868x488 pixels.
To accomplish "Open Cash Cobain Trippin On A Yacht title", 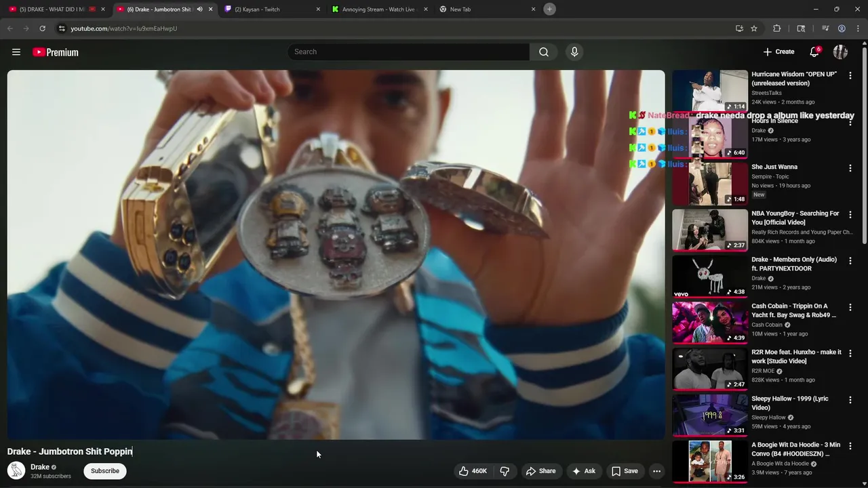I will 794,310.
